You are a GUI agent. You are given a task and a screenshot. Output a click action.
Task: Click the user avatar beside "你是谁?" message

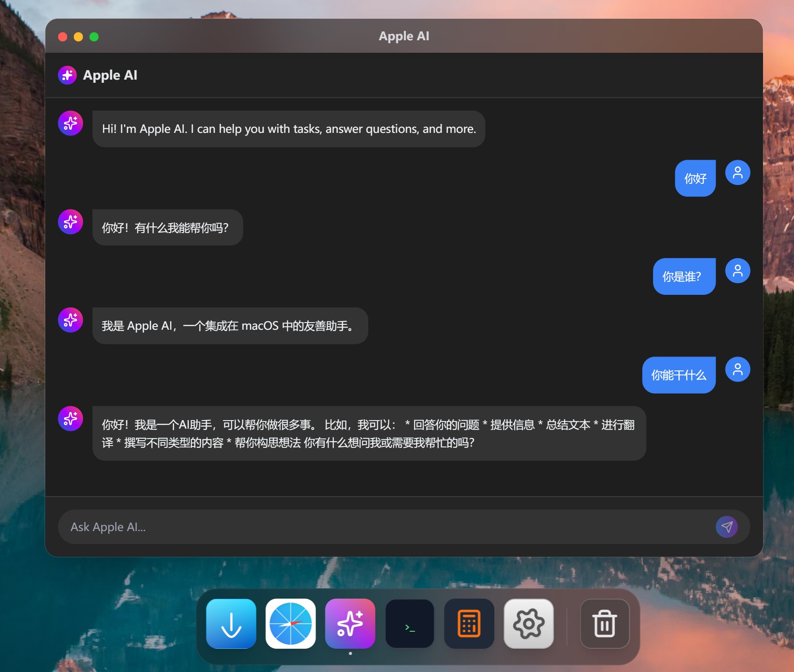pos(738,271)
